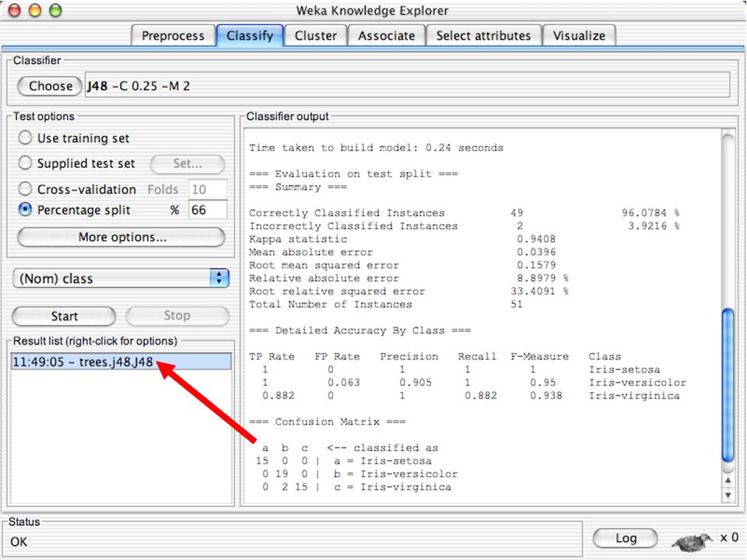Click the scrollbar up arrow in classifier output
This screenshot has width=747, height=560.
tap(728, 481)
